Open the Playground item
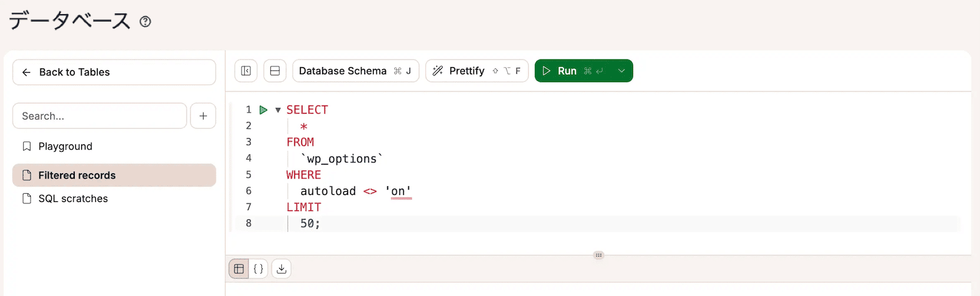This screenshot has height=296, width=980. 65,146
